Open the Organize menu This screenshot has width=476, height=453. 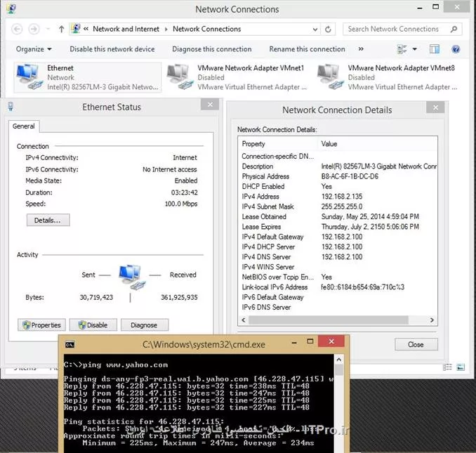point(34,49)
